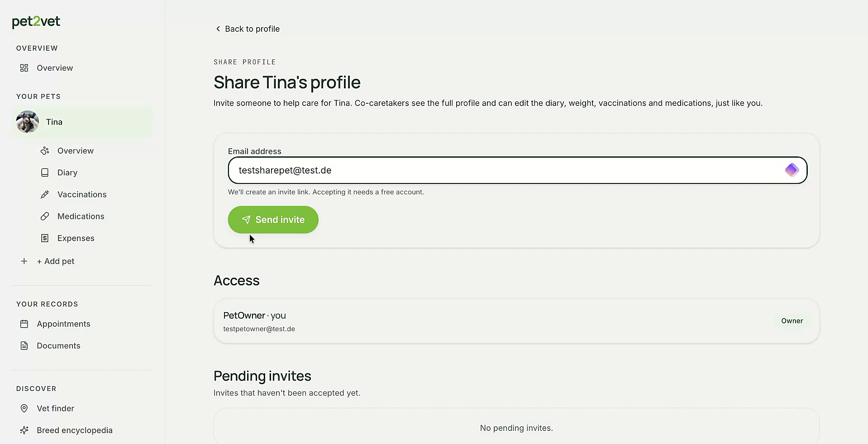Image resolution: width=868 pixels, height=444 pixels.
Task: Open Tina's paw Overview icon
Action: click(x=45, y=151)
